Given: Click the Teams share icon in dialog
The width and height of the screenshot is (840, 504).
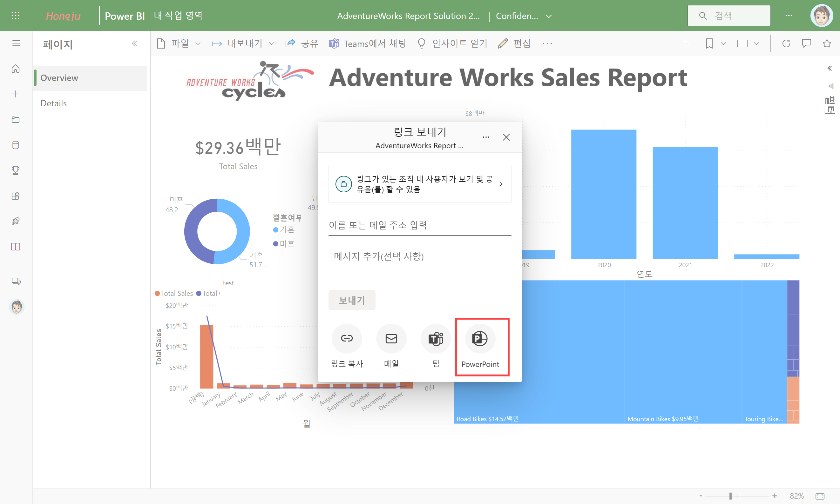Looking at the screenshot, I should point(436,339).
